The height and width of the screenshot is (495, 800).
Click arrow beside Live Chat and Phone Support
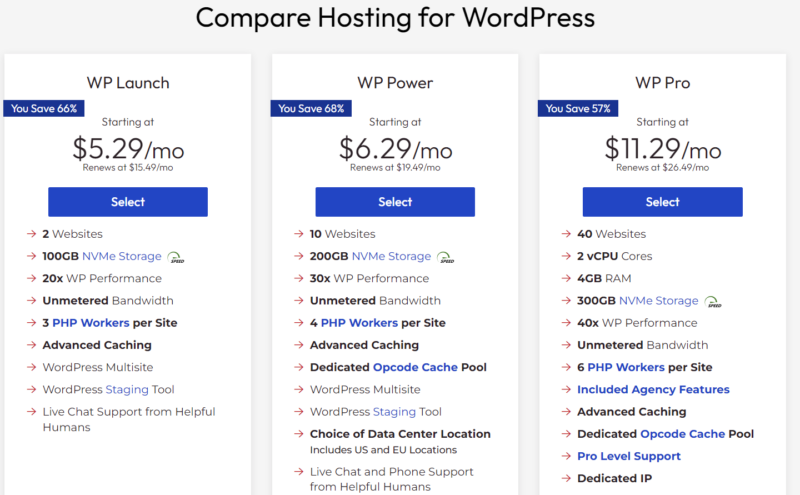coord(299,472)
